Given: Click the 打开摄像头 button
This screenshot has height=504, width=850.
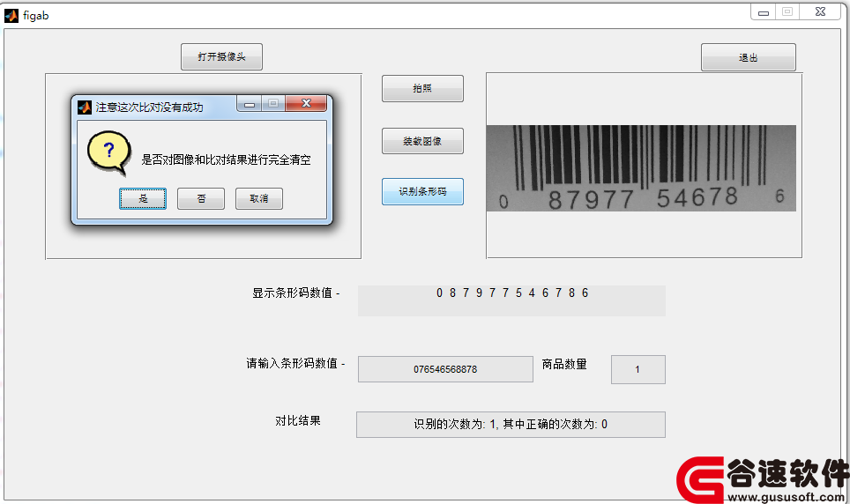Looking at the screenshot, I should 221,57.
